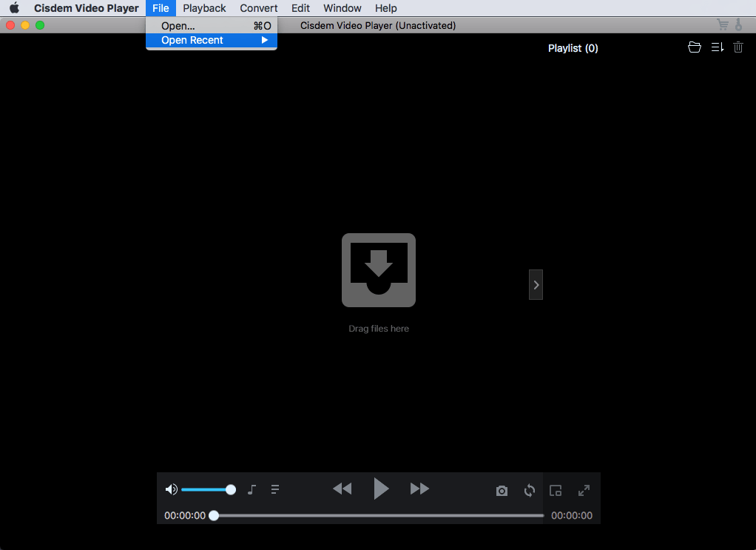
Task: Clear playlist with the trash icon
Action: [x=738, y=47]
